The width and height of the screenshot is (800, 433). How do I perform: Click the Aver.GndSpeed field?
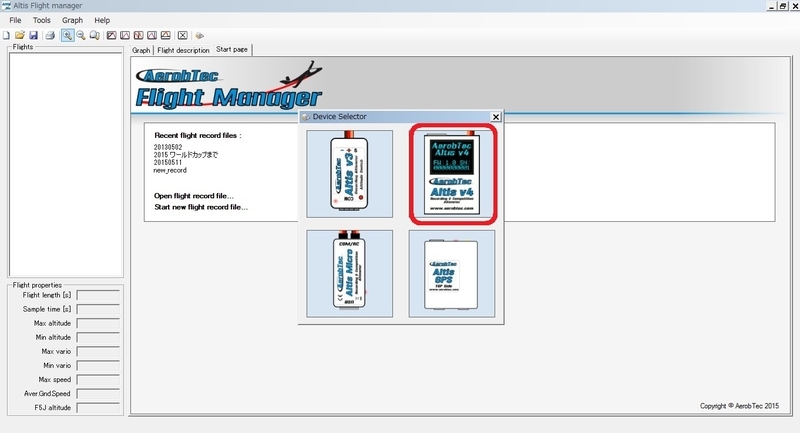pyautogui.click(x=98, y=394)
